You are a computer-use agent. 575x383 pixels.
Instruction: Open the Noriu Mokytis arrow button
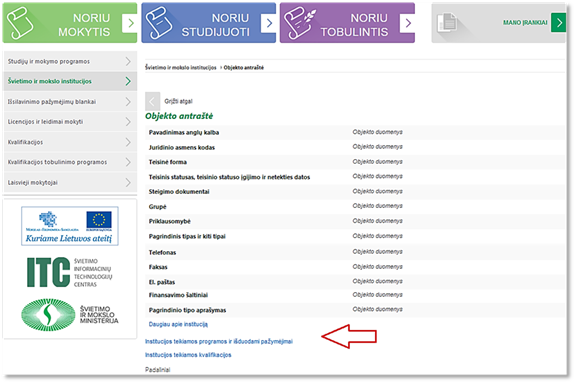pyautogui.click(x=130, y=23)
